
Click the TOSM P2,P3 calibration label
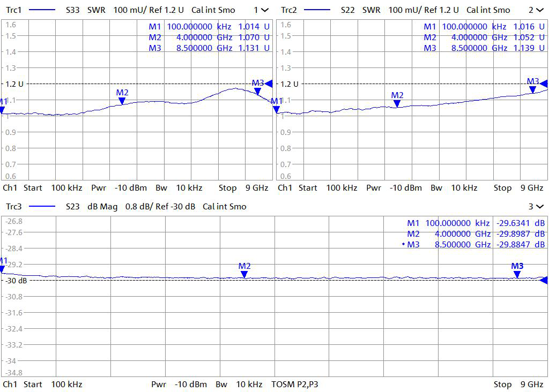click(295, 384)
